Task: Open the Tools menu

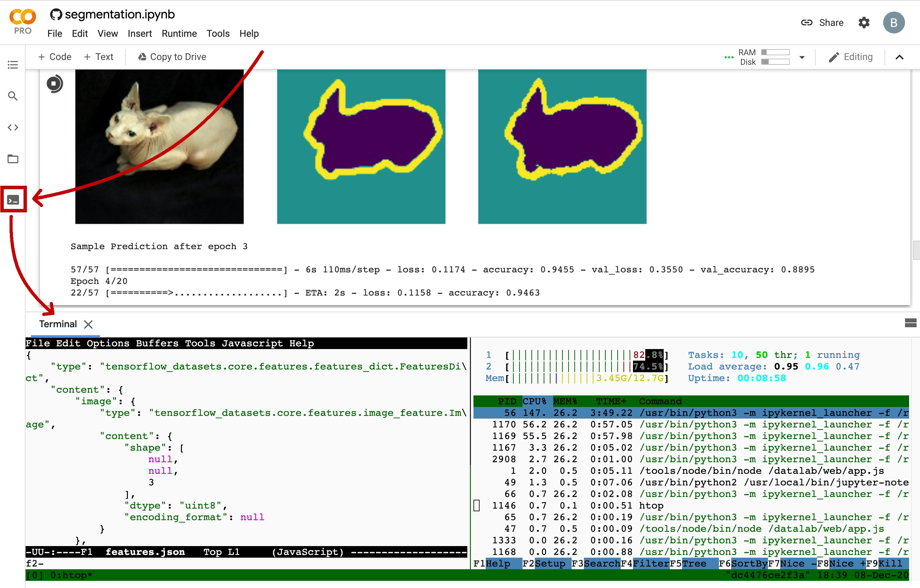Action: 218,34
